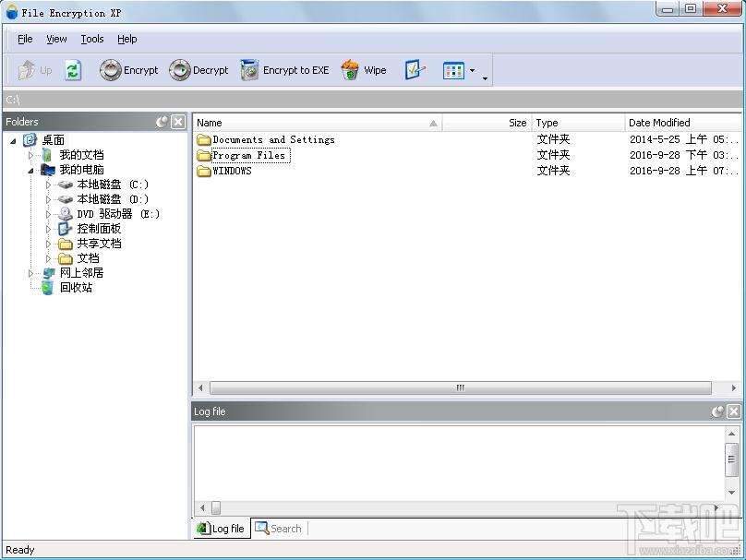Click the Decrypt toolbar button
The height and width of the screenshot is (560, 746).
click(199, 70)
